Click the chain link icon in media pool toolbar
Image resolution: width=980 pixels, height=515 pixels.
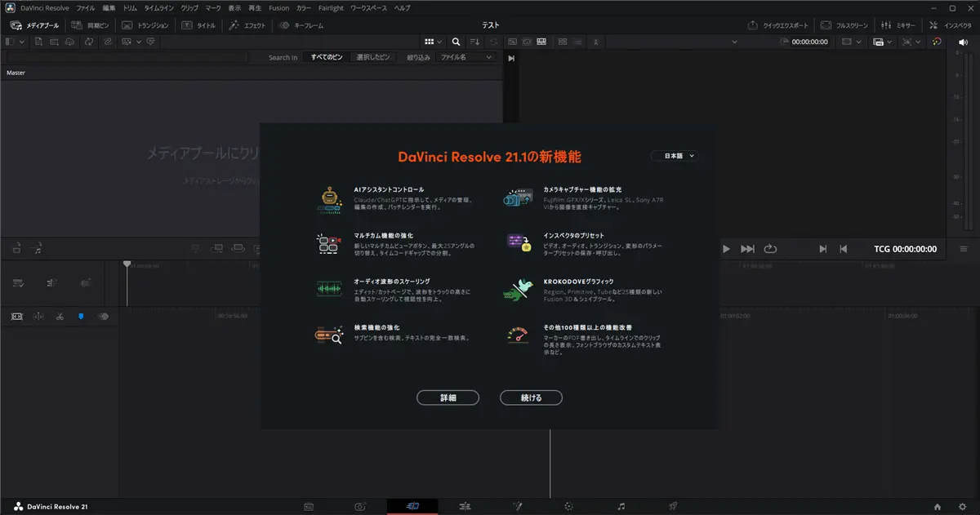pyautogui.click(x=107, y=42)
